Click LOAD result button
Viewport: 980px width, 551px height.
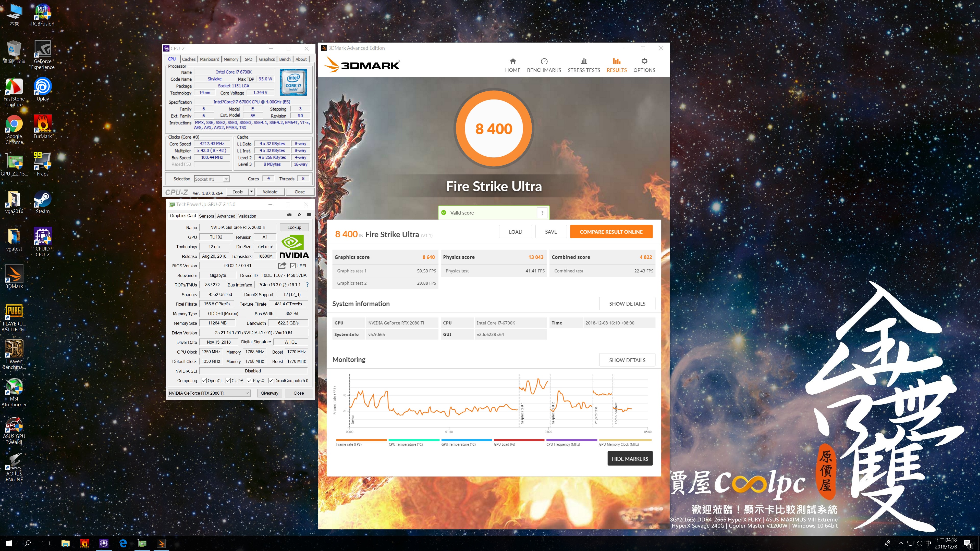[516, 232]
